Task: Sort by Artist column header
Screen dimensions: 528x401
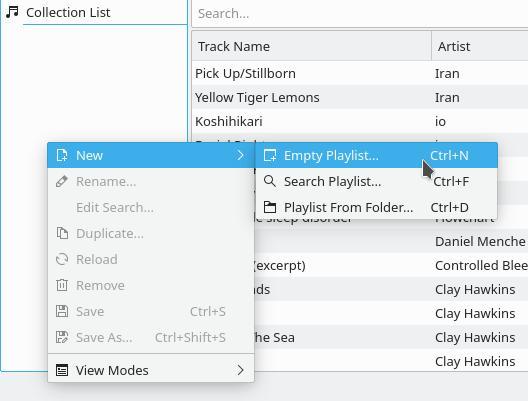Action: point(480,46)
